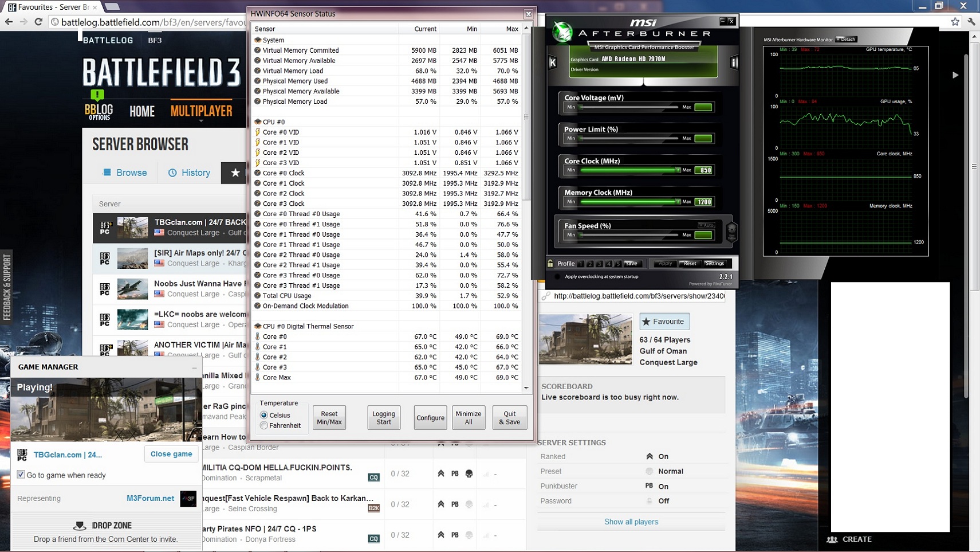
Task: Collapse the CPU #0 sensor group
Action: (258, 122)
